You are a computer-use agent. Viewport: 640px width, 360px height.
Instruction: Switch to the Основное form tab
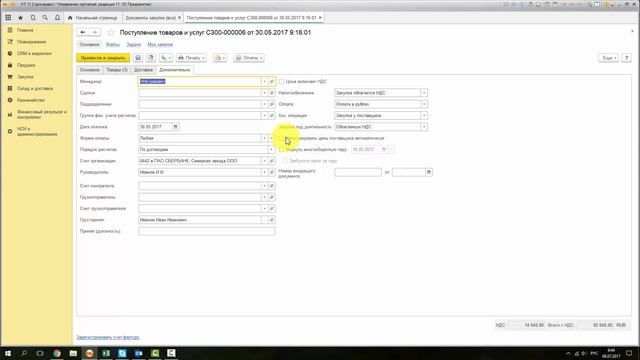(89, 70)
